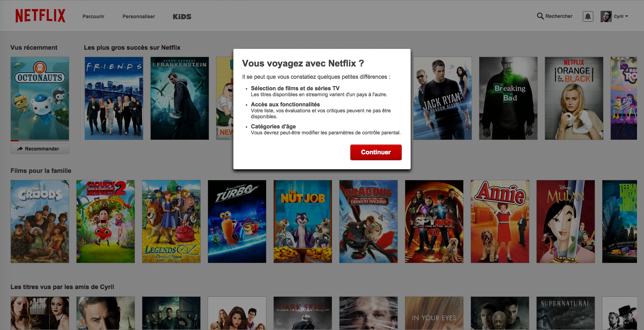Open The Nut Job poster
Image resolution: width=644 pixels, height=330 pixels.
coord(303,222)
